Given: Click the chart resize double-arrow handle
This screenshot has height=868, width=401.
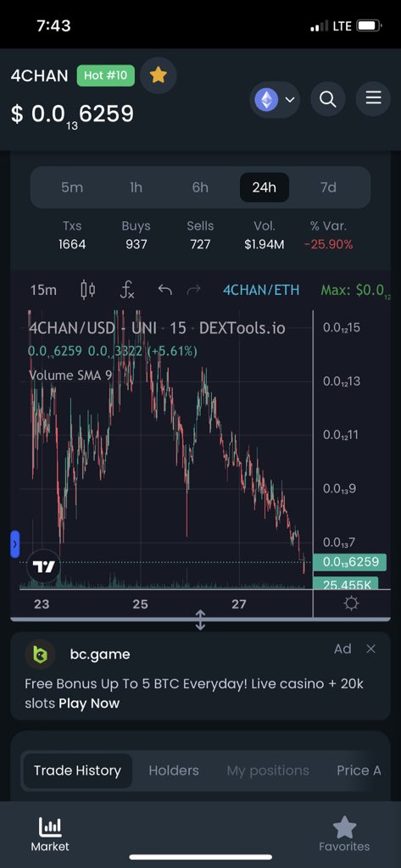Looking at the screenshot, I should tap(200, 620).
